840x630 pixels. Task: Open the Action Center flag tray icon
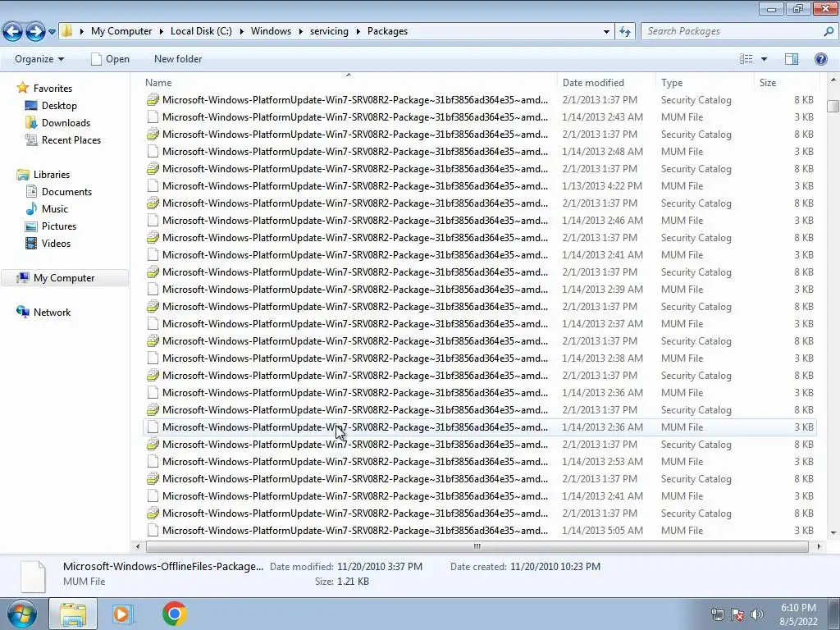coord(737,614)
